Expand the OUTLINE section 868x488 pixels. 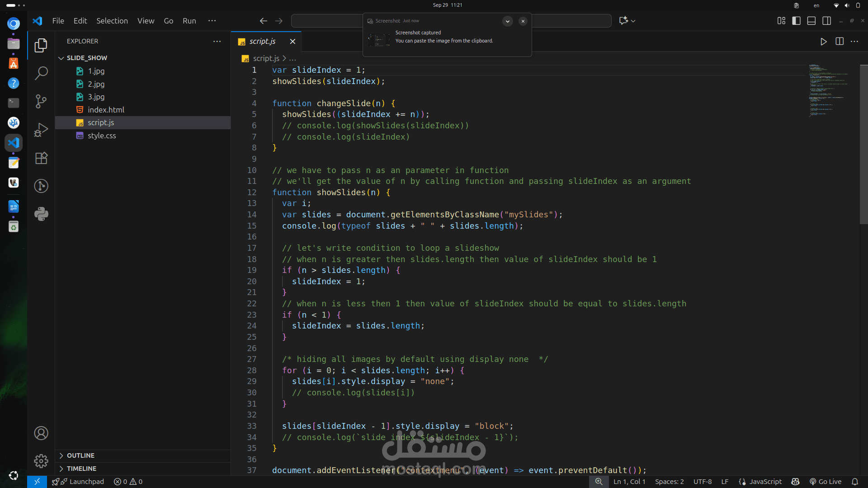[80, 455]
